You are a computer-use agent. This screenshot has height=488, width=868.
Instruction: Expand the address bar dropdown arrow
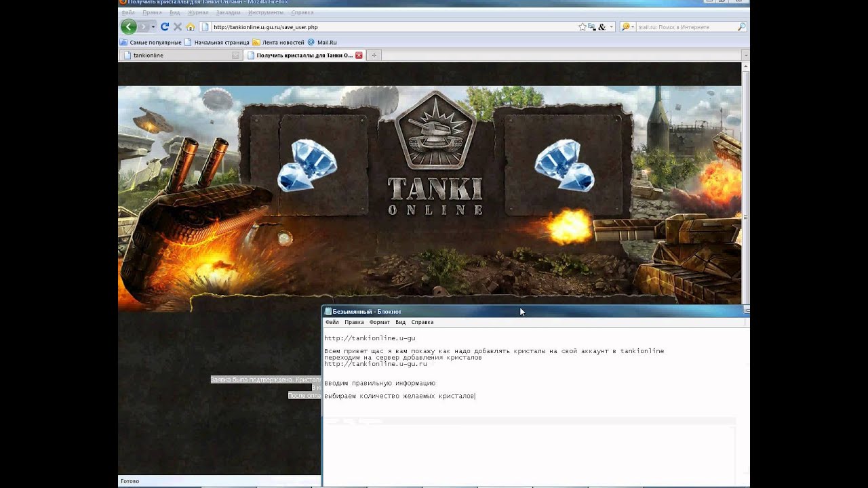coord(611,27)
